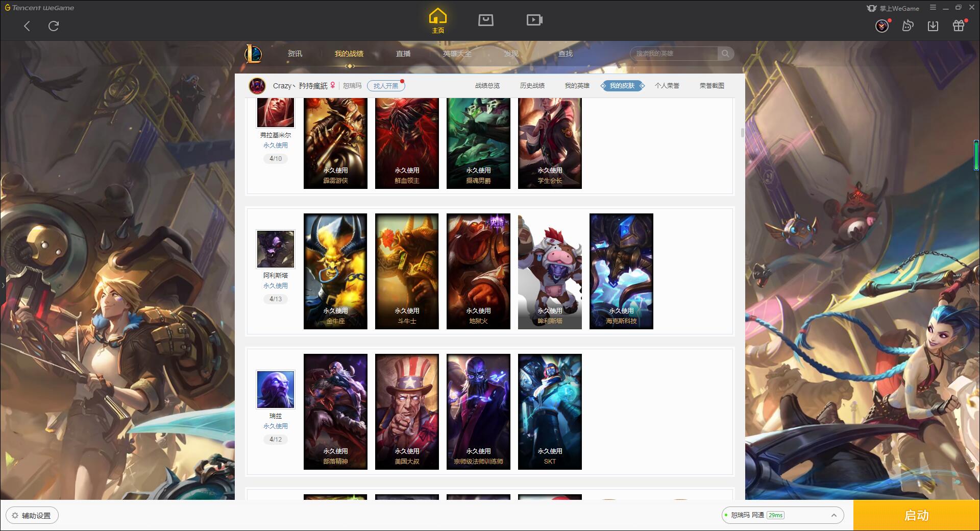Switch to the 我的战绩 tab

click(x=349, y=54)
